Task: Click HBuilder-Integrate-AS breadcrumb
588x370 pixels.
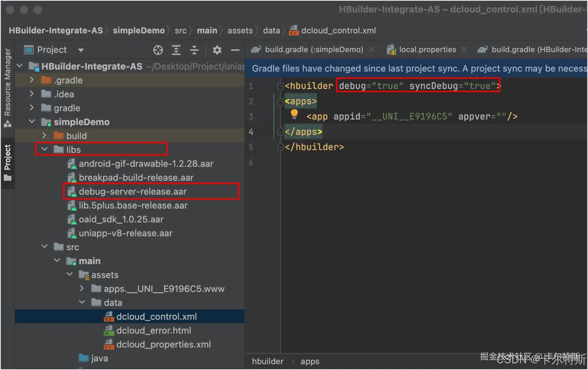Action: [56, 30]
